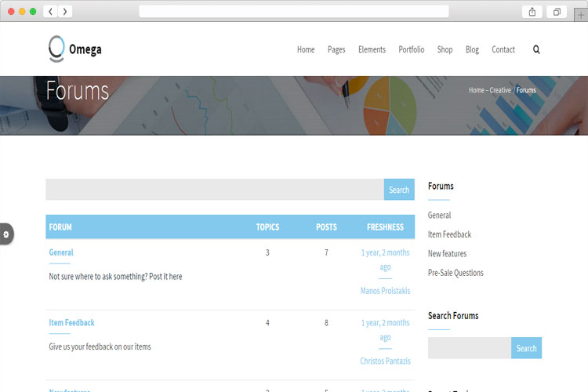This screenshot has width=588, height=392.
Task: Click Item Feedback posts count 8
Action: [x=326, y=322]
